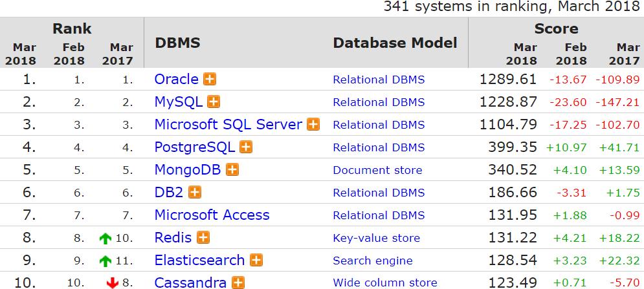Click Elasticsearch score 128.54
The image size is (644, 289).
coord(513,260)
